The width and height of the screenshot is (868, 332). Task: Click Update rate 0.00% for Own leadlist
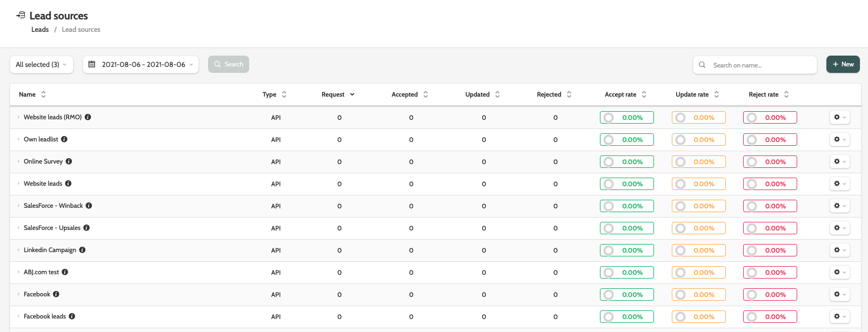click(x=699, y=139)
